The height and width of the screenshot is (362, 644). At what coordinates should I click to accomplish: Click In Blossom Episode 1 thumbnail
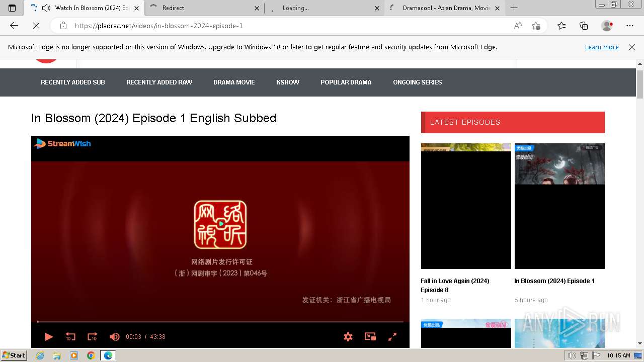559,206
